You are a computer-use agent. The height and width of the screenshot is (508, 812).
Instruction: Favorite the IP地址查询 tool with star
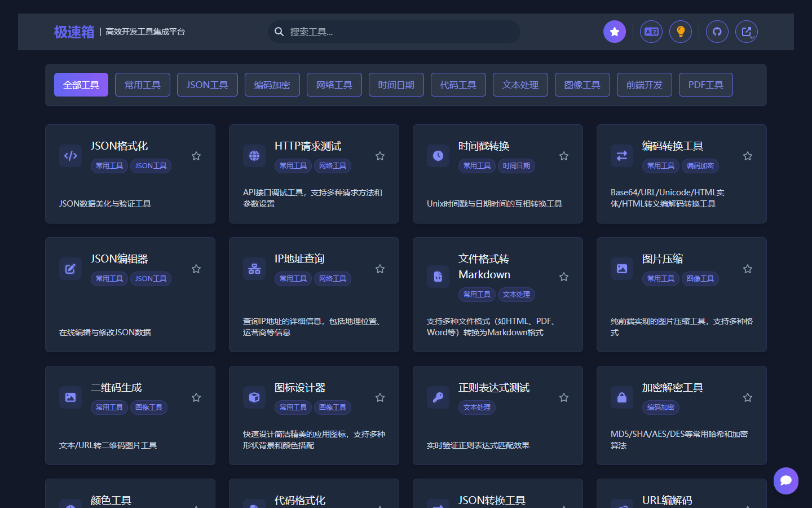click(x=380, y=269)
